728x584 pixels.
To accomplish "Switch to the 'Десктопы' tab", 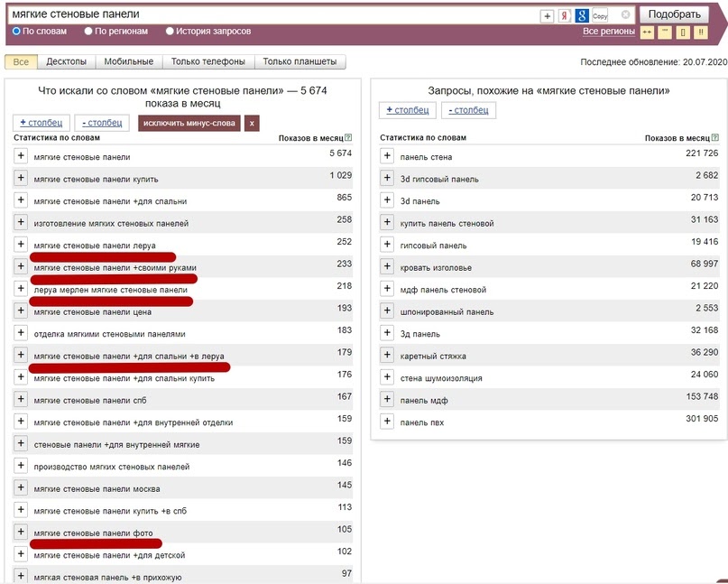I will (x=67, y=61).
